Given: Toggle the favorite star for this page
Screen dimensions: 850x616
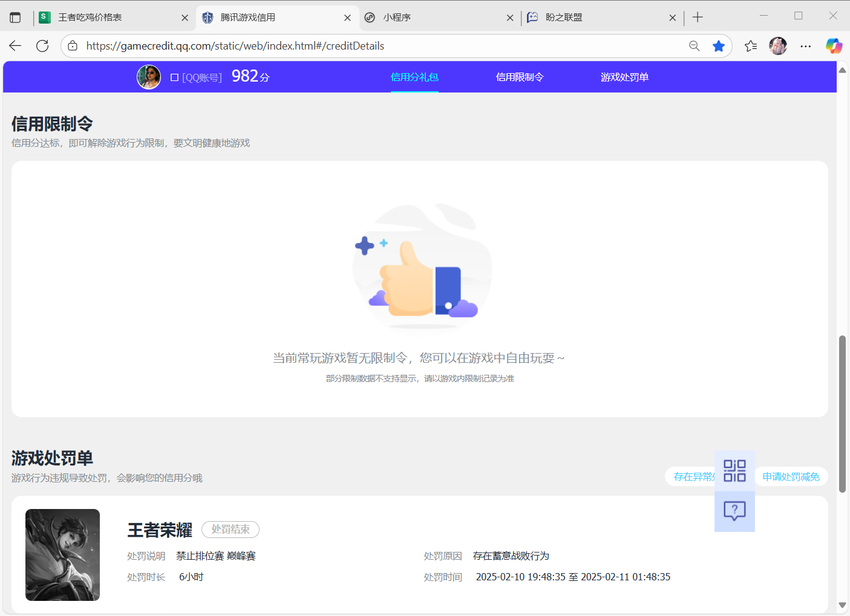Looking at the screenshot, I should pyautogui.click(x=719, y=46).
